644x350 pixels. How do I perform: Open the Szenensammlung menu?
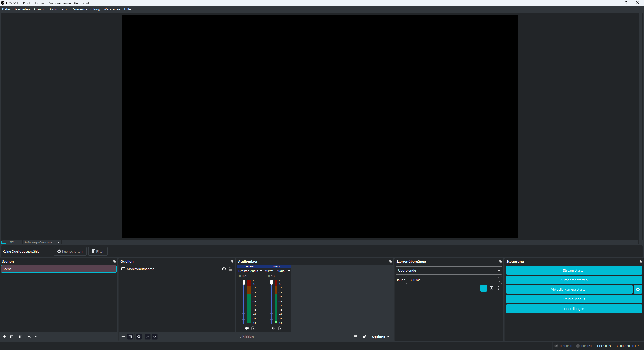pos(87,9)
